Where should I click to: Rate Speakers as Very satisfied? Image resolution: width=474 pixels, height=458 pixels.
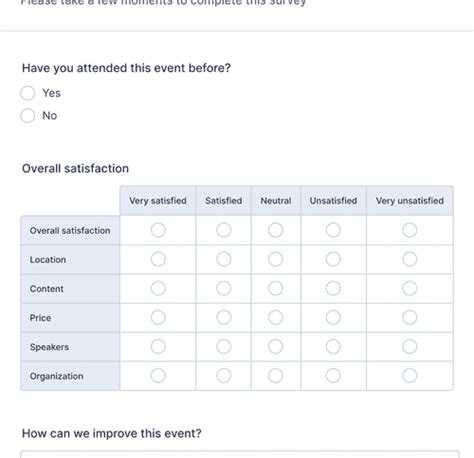tap(158, 346)
